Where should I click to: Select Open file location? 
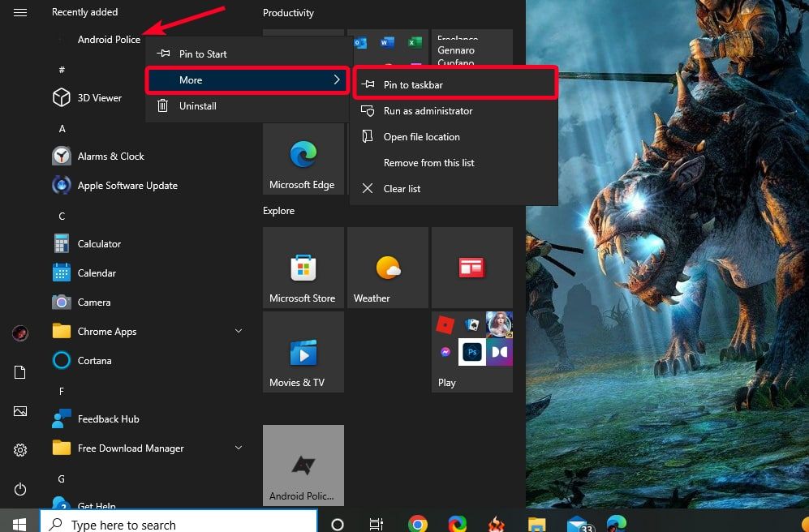[x=454, y=136]
